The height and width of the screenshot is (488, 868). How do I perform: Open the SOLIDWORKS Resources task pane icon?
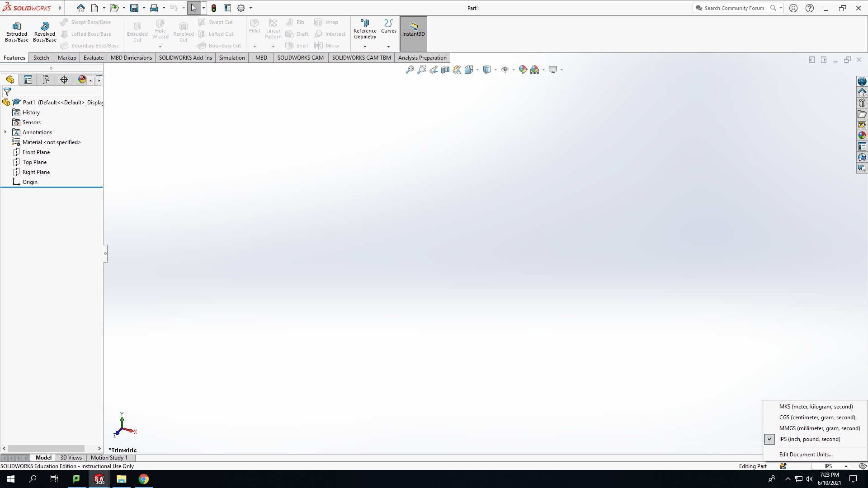862,92
